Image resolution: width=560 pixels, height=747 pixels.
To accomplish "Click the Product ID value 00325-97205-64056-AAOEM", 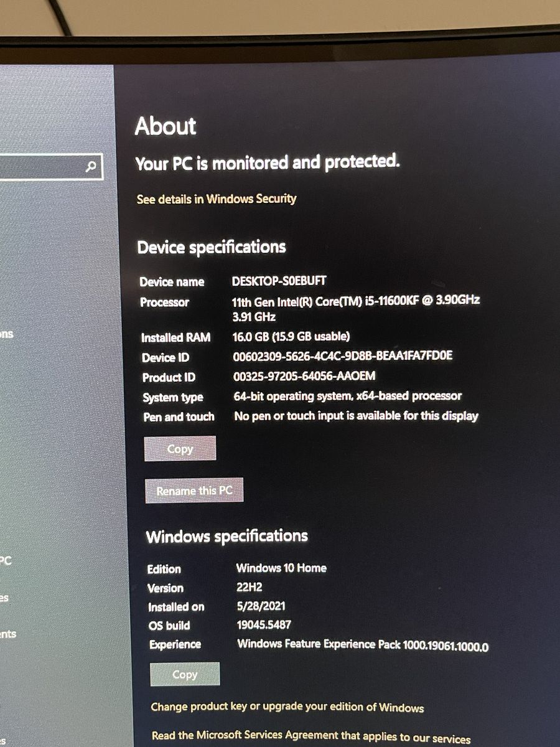I will pos(304,377).
